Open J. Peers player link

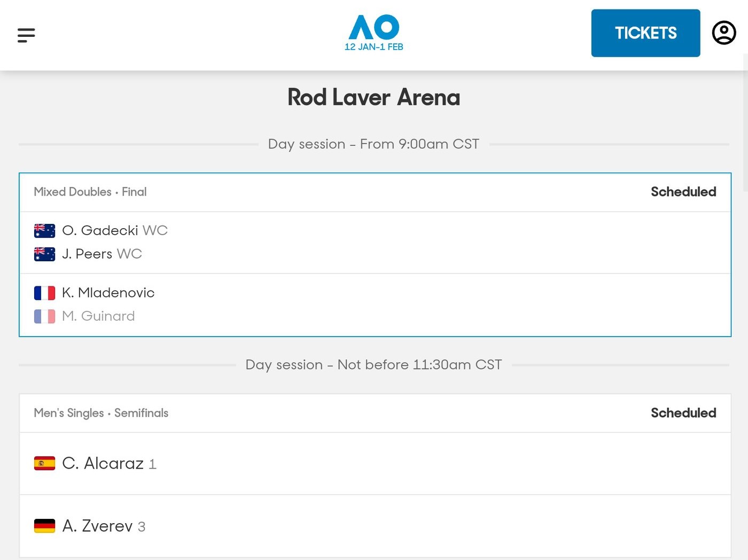click(x=87, y=254)
